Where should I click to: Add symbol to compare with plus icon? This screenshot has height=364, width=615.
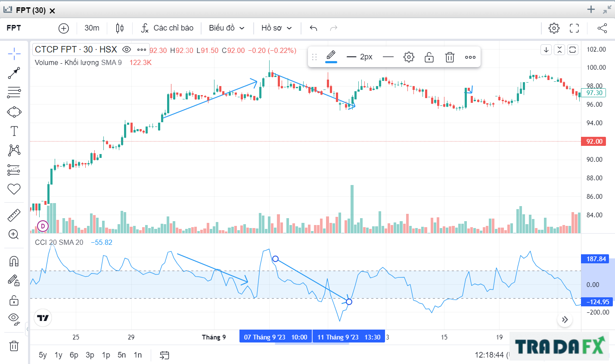click(64, 28)
